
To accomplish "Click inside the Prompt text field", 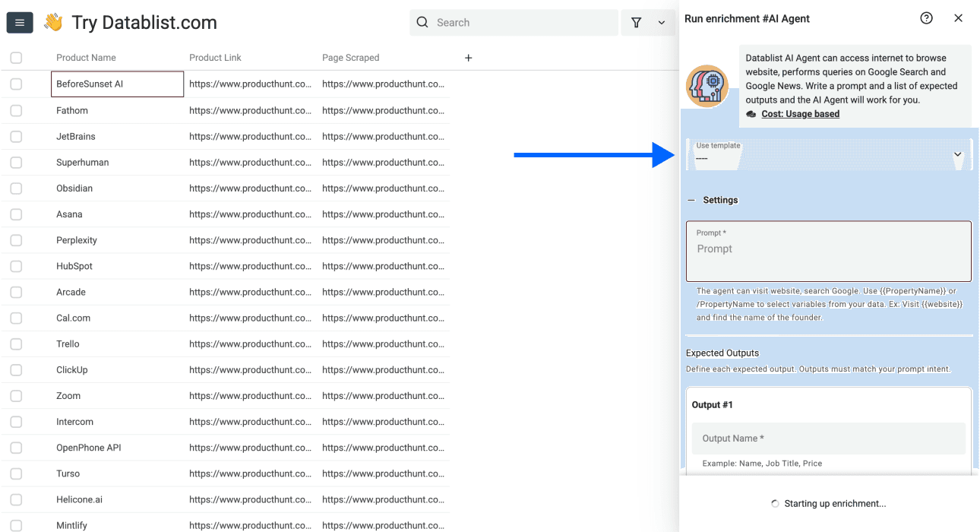I will 828,249.
